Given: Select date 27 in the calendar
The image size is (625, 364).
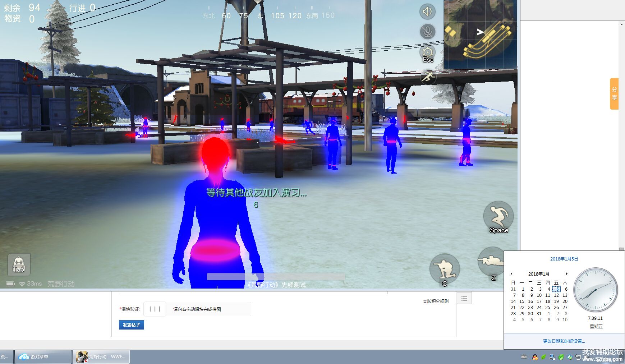Looking at the screenshot, I should [565, 307].
